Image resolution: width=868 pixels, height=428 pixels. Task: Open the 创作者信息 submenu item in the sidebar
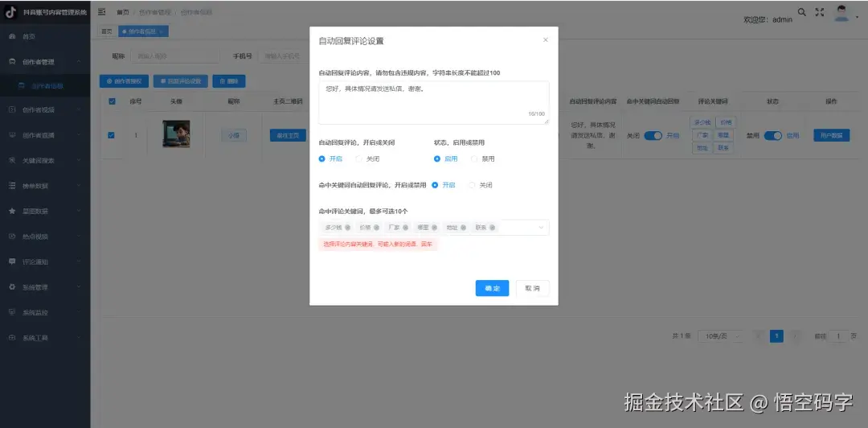click(x=45, y=86)
